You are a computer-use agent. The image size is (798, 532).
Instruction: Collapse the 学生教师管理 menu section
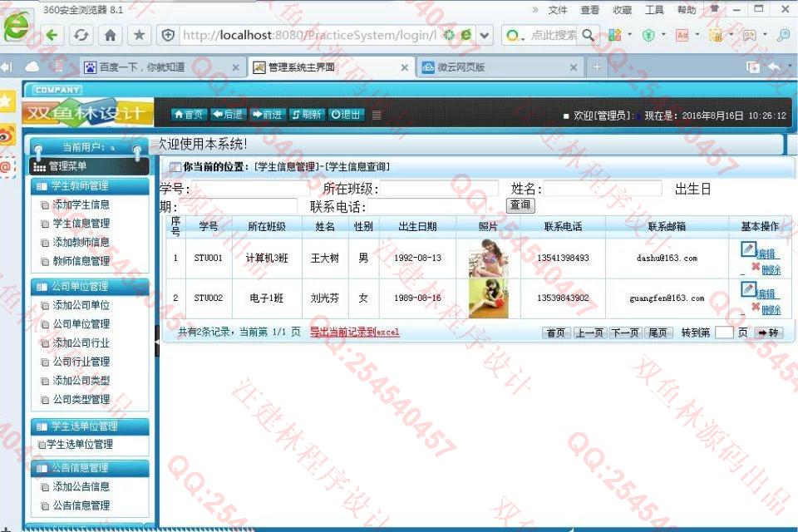click(x=90, y=186)
